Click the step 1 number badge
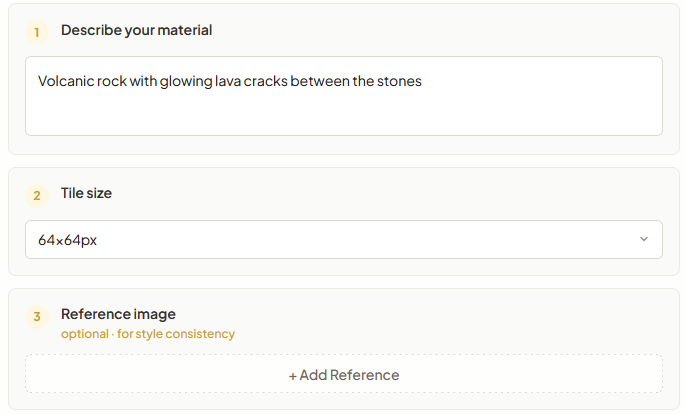 37,32
